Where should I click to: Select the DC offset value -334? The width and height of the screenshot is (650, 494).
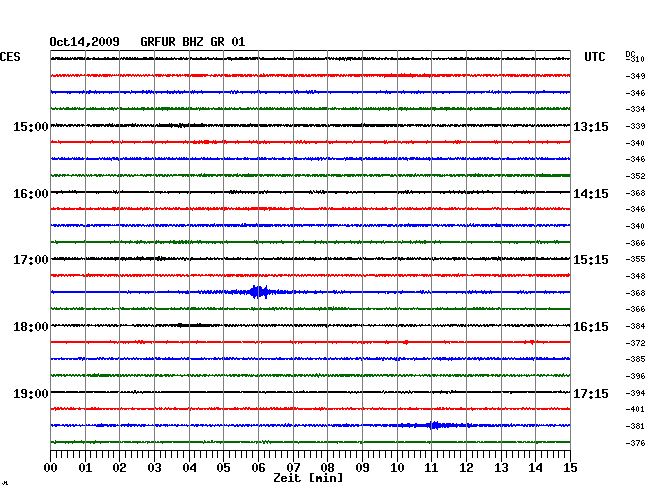click(635, 109)
